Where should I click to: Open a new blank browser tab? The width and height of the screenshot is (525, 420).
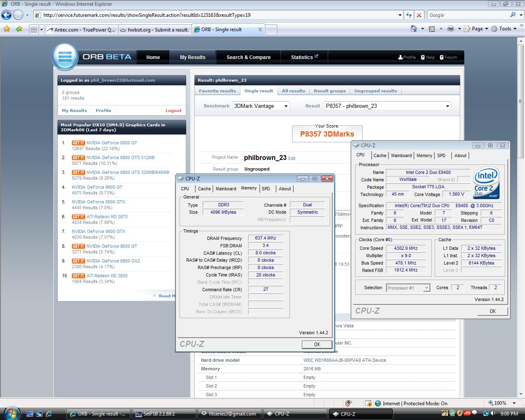point(271,30)
